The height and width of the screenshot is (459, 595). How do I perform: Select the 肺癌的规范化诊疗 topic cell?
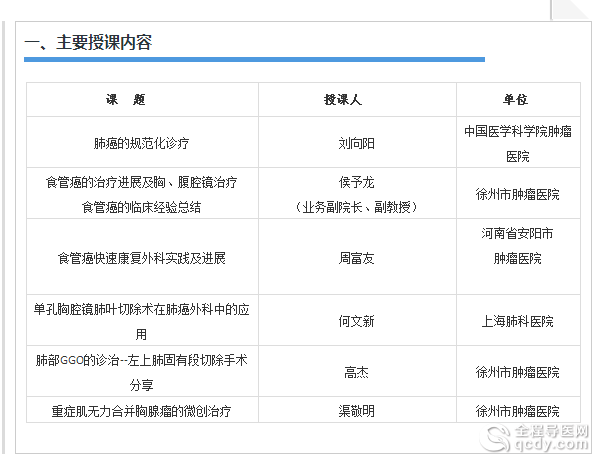point(141,143)
